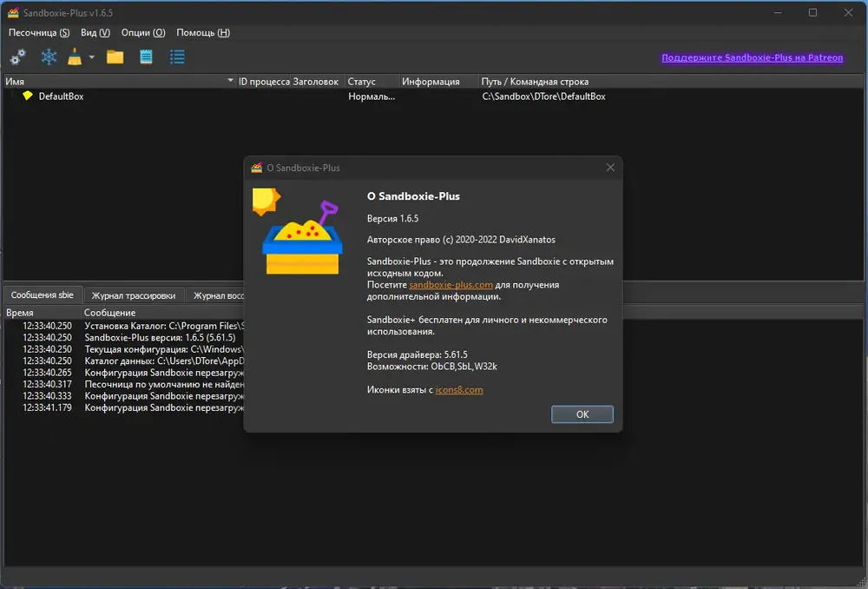Click the blue notepad toolbar icon
Image resolution: width=868 pixels, height=589 pixels.
146,56
